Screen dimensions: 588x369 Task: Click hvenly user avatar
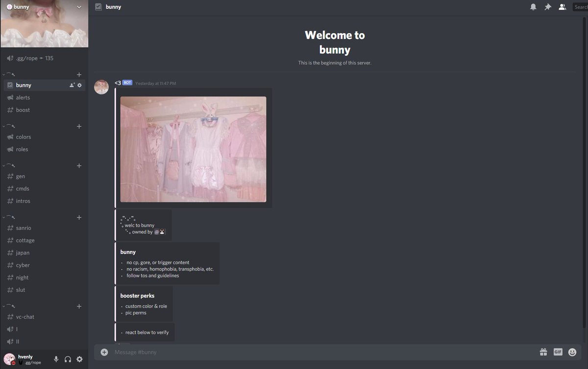(x=9, y=359)
